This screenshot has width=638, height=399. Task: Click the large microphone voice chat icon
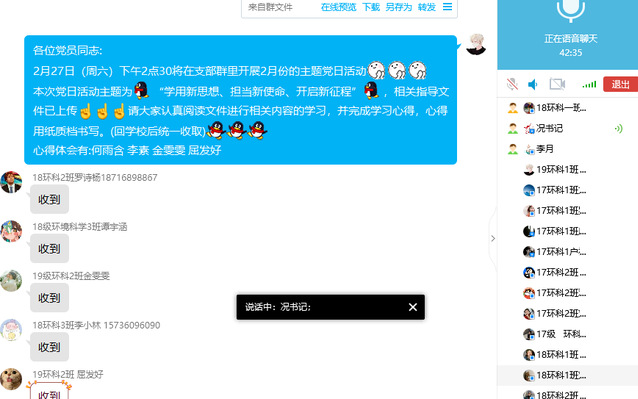[570, 10]
